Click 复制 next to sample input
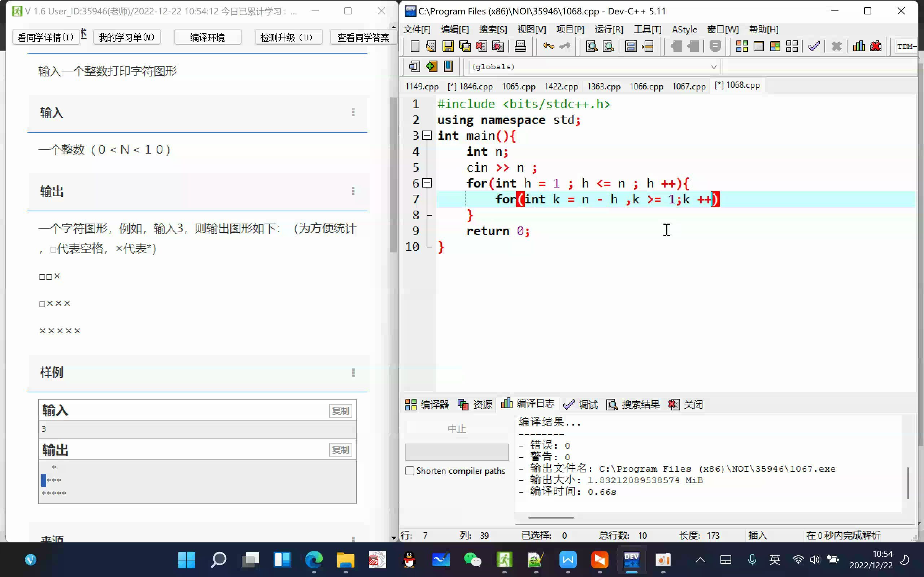The width and height of the screenshot is (924, 577). pyautogui.click(x=340, y=411)
